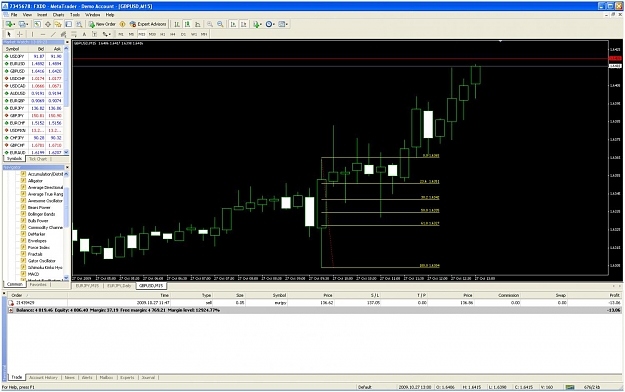Select EURJPY row in Market Watch

pyautogui.click(x=33, y=108)
